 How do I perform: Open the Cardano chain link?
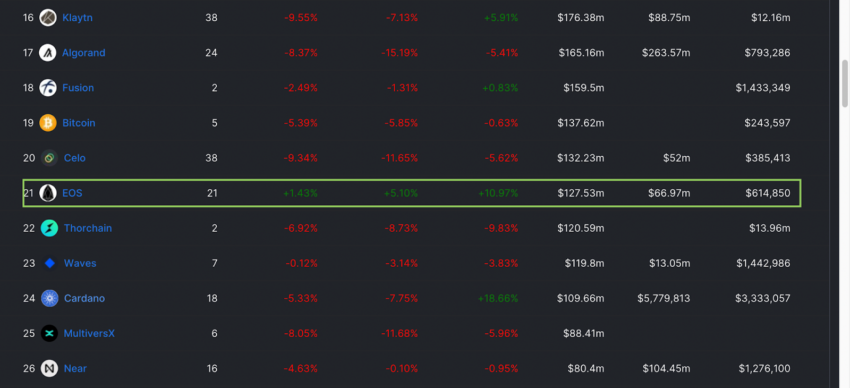[85, 298]
